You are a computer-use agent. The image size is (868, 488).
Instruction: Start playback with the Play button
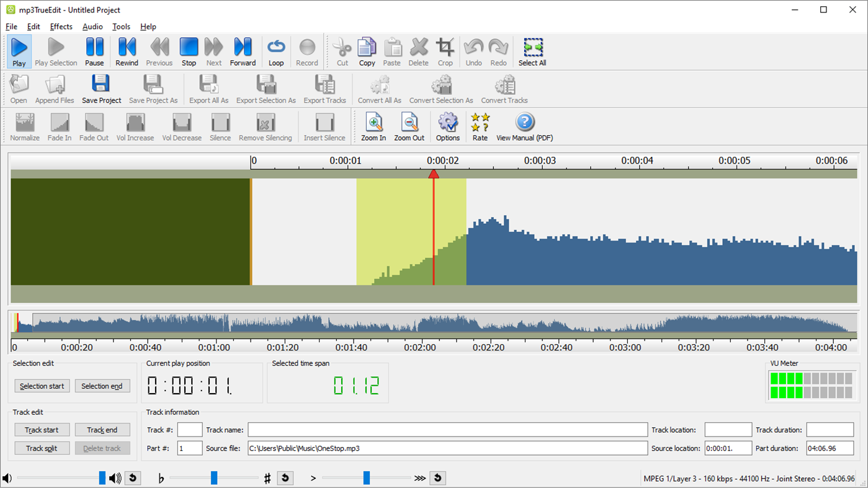(x=19, y=50)
